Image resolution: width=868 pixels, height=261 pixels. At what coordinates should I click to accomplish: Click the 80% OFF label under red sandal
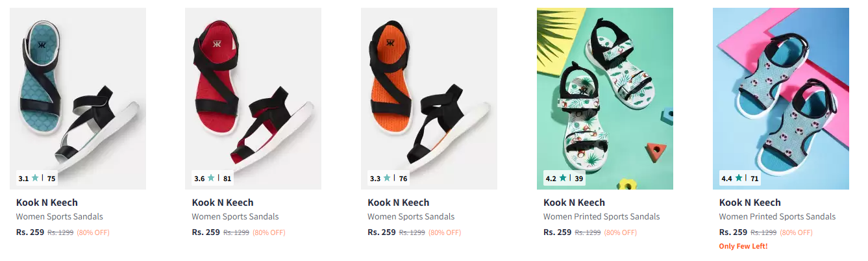(x=269, y=232)
